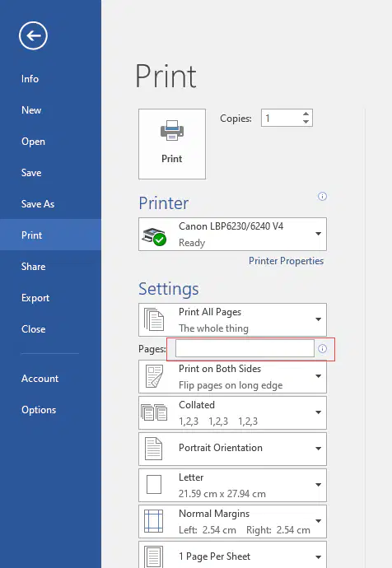
Task: Click the back arrow circle icon
Action: (x=33, y=35)
